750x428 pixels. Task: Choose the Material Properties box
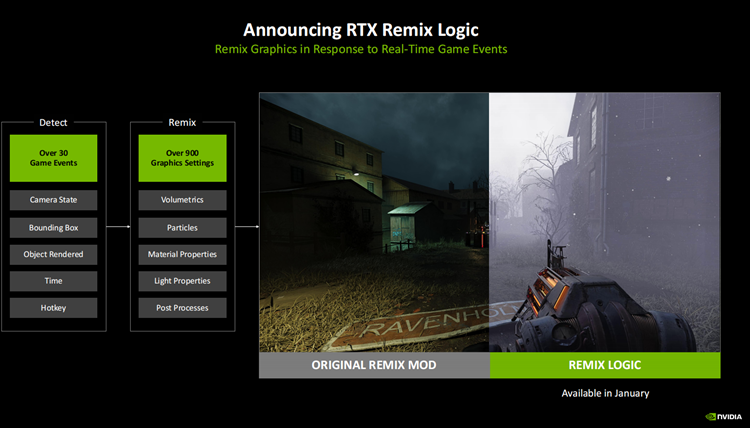[x=182, y=254]
